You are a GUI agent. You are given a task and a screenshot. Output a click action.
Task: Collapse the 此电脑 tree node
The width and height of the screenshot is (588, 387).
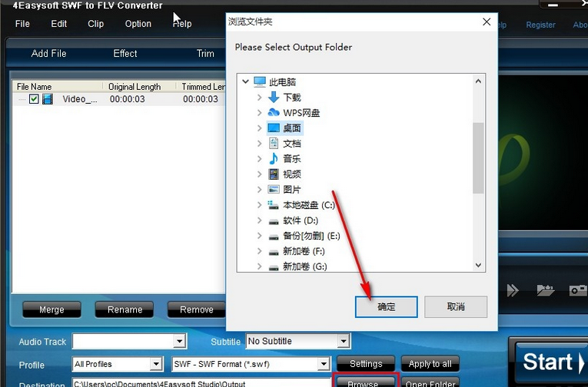click(x=245, y=81)
